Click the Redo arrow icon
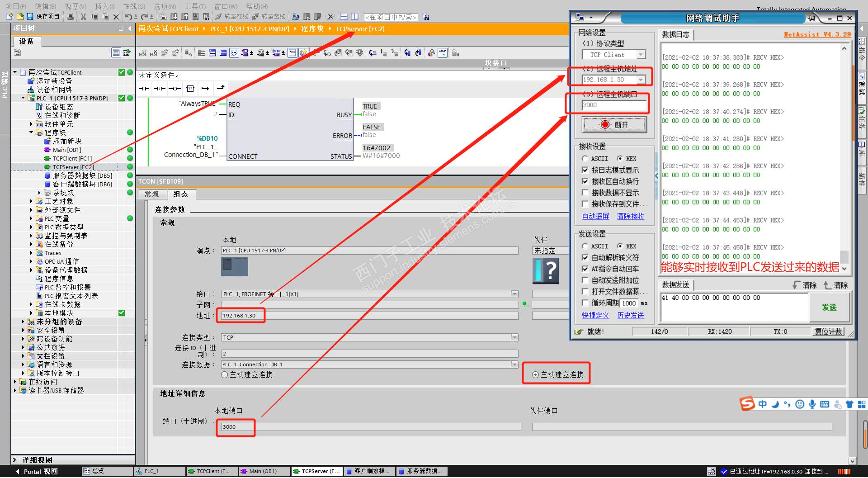The width and height of the screenshot is (868, 478). click(144, 16)
